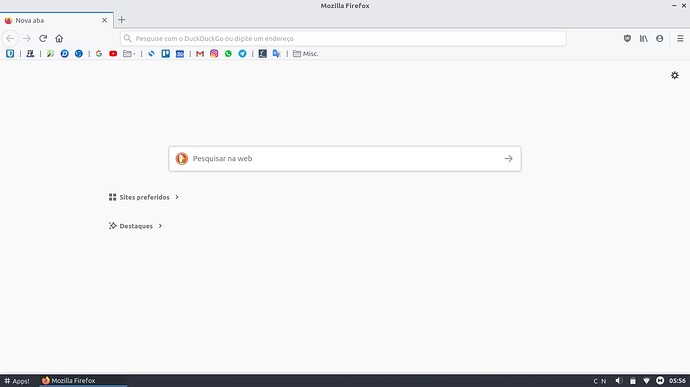Open the person-at-desk bookmark icon
The height and width of the screenshot is (387, 690).
click(30, 54)
